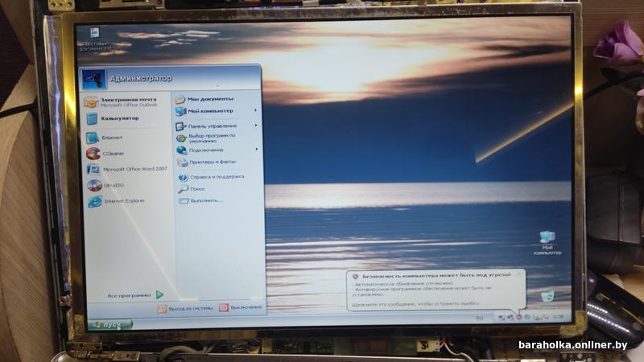This screenshot has width=644, height=362.
Task: Click the пуск Start button
Action: click(109, 324)
